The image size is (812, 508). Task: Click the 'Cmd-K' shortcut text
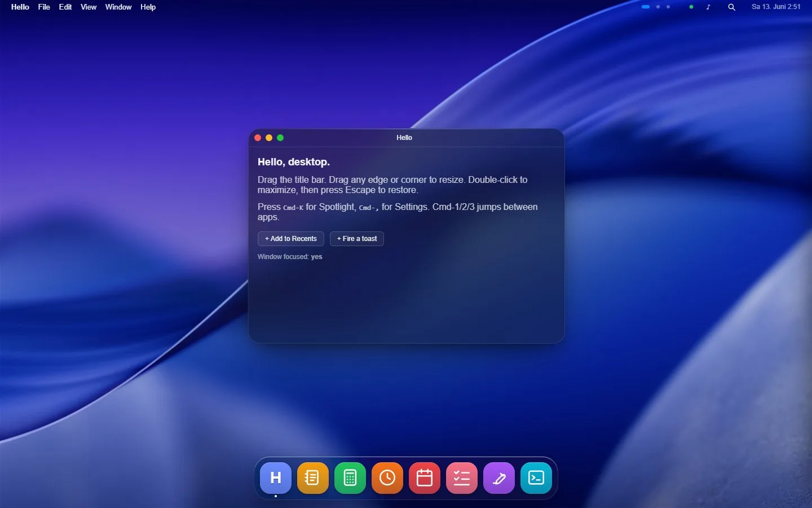[x=293, y=208]
